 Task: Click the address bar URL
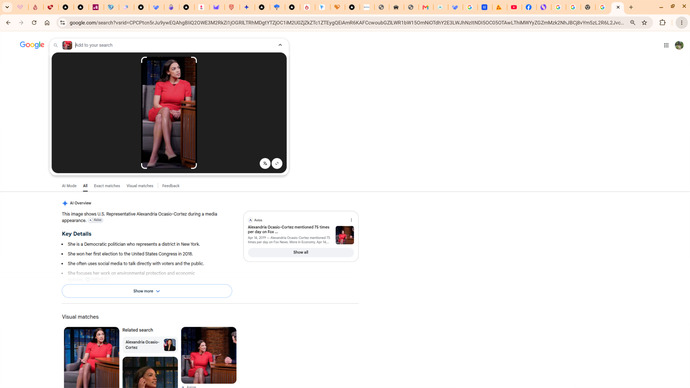click(346, 22)
